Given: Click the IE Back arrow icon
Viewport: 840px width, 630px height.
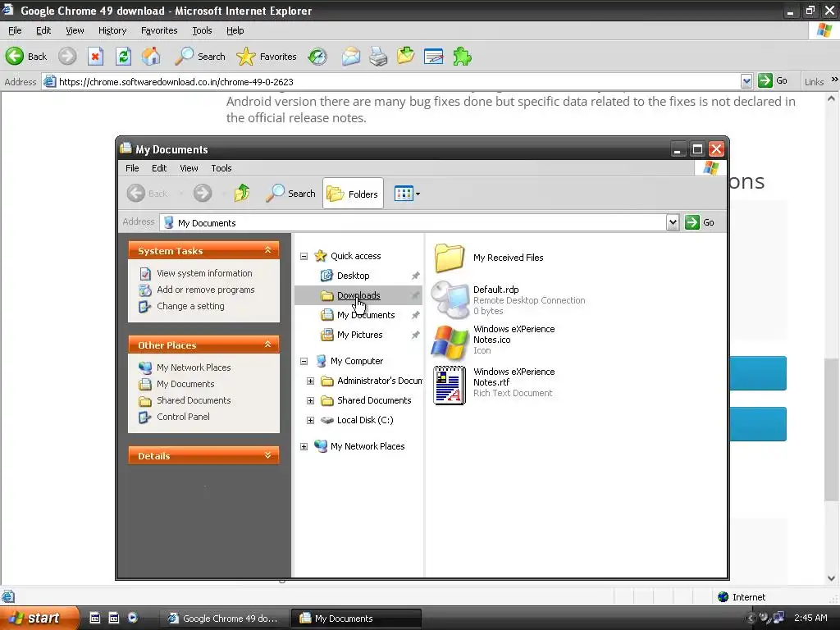Looking at the screenshot, I should click(15, 57).
